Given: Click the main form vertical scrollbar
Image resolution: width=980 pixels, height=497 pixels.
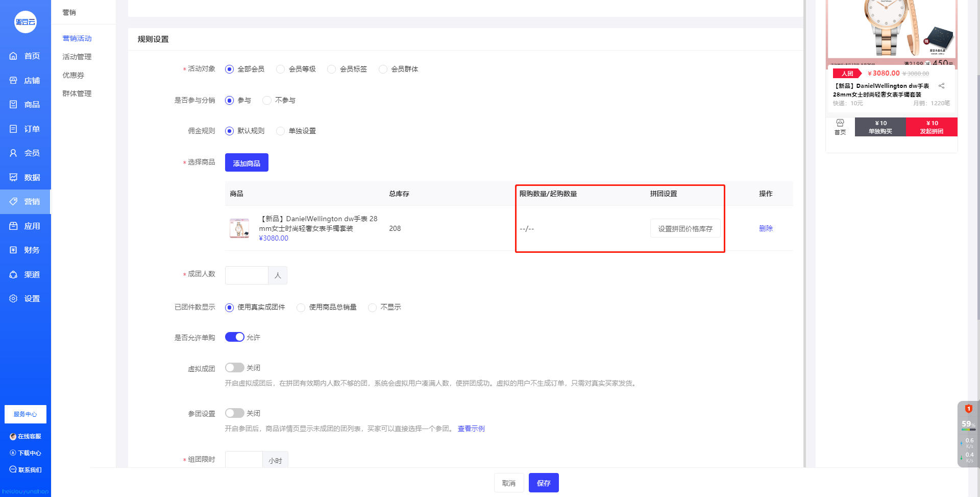Looking at the screenshot, I should [x=805, y=233].
